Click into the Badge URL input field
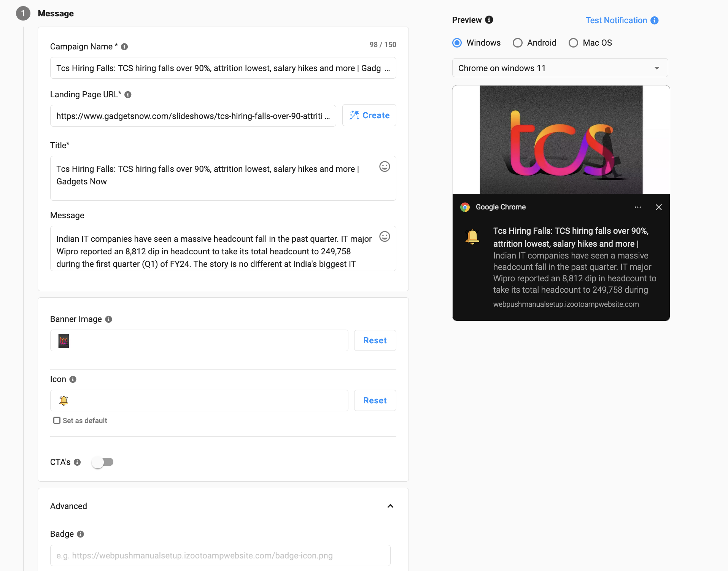Image resolution: width=728 pixels, height=571 pixels. pyautogui.click(x=220, y=555)
